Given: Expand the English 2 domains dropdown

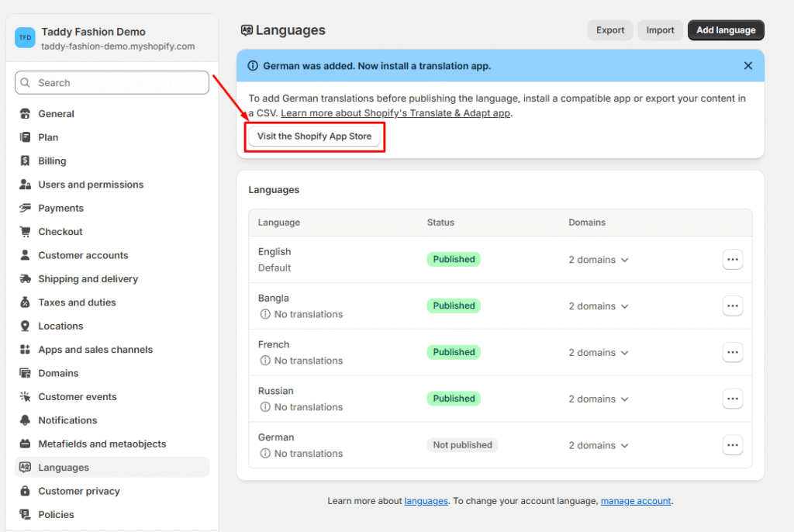Looking at the screenshot, I should click(x=599, y=260).
